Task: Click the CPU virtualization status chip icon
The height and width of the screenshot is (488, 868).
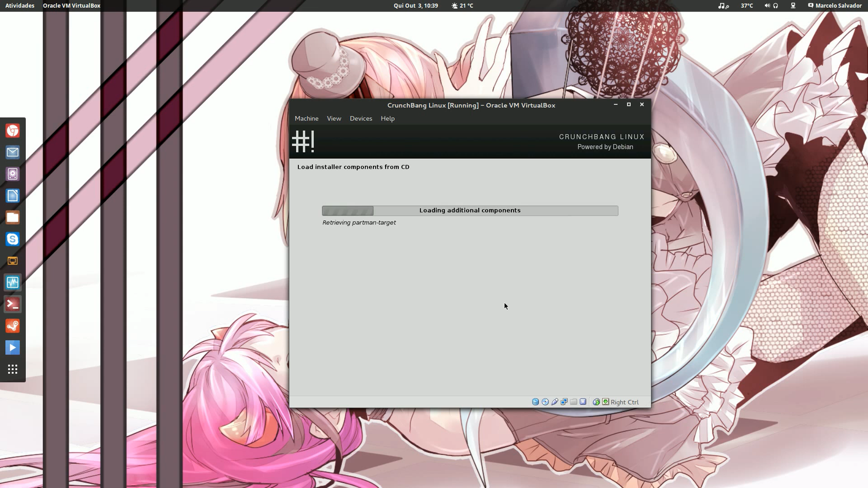Action: pyautogui.click(x=583, y=402)
